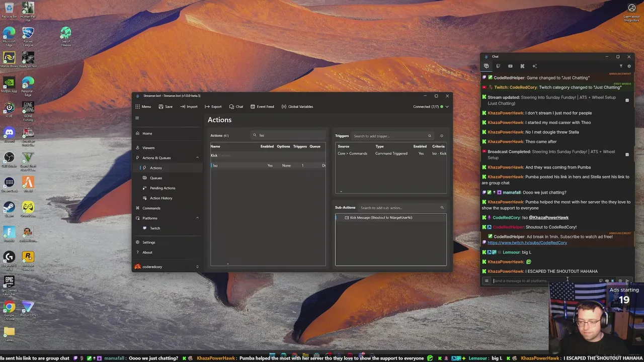Click the sub-action search magnifier icon
This screenshot has height=362, width=644.
(442, 208)
